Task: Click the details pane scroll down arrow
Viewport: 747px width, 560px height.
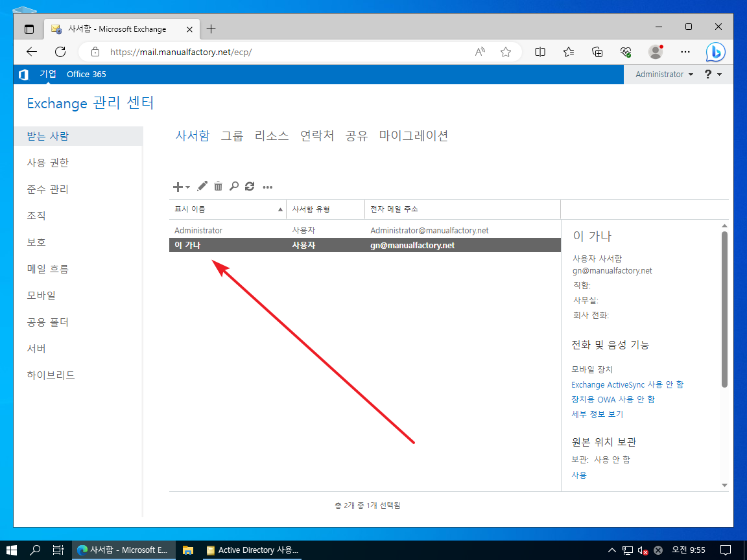Action: [724, 485]
